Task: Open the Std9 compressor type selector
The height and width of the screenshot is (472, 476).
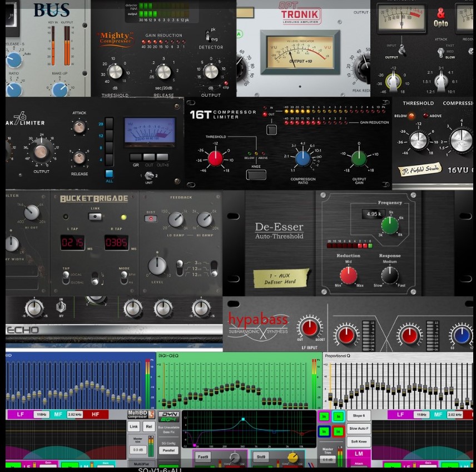Action: point(261,456)
